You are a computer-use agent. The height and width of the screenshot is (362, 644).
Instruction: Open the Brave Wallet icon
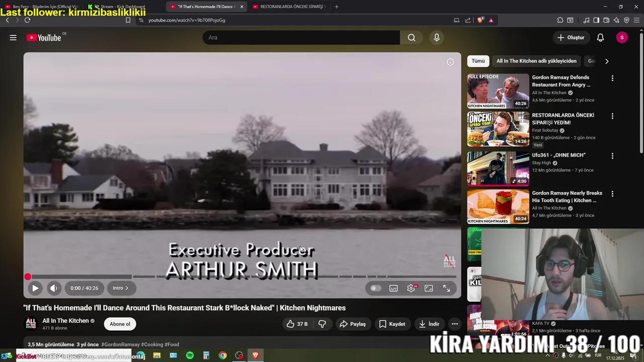pyautogui.click(x=606, y=20)
